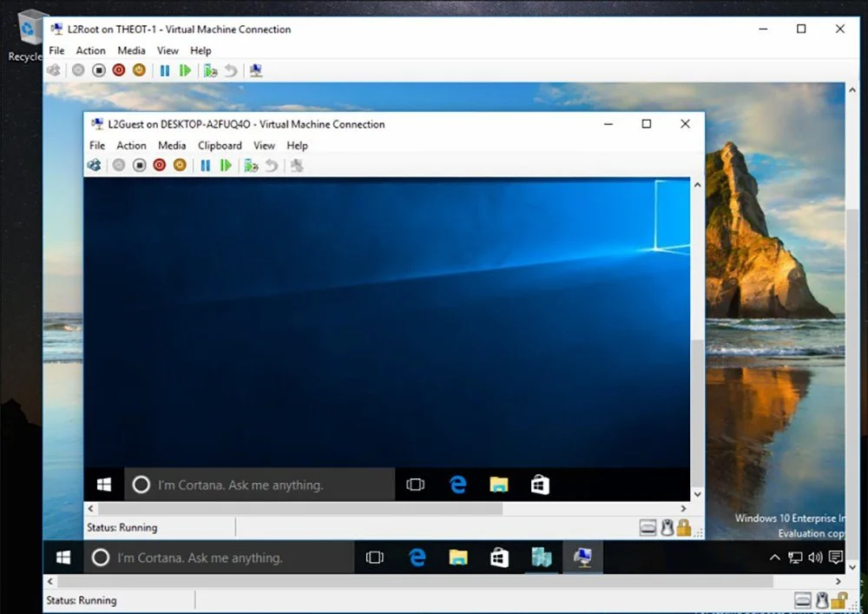The width and height of the screenshot is (868, 614).
Task: Pause the L2Root virtual machine
Action: click(164, 70)
